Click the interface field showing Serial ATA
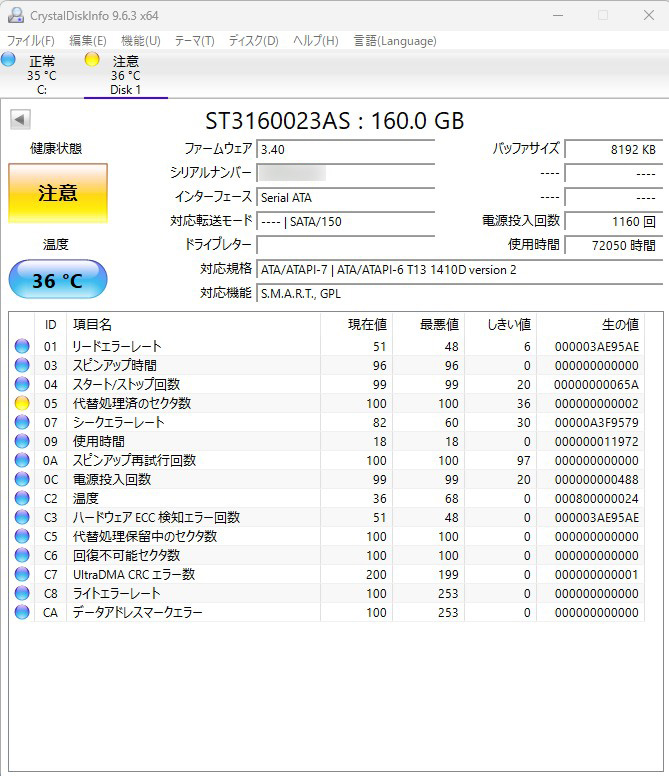The image size is (669, 776). [345, 197]
